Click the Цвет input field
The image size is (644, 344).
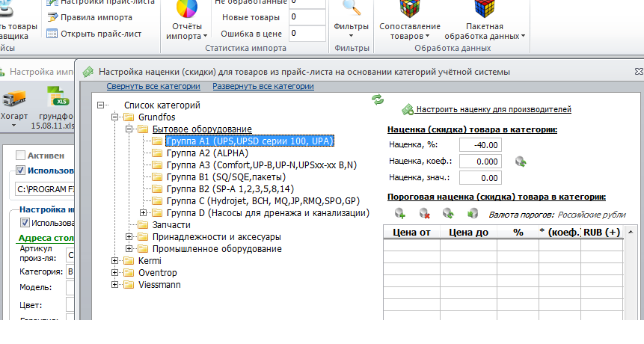point(70,304)
